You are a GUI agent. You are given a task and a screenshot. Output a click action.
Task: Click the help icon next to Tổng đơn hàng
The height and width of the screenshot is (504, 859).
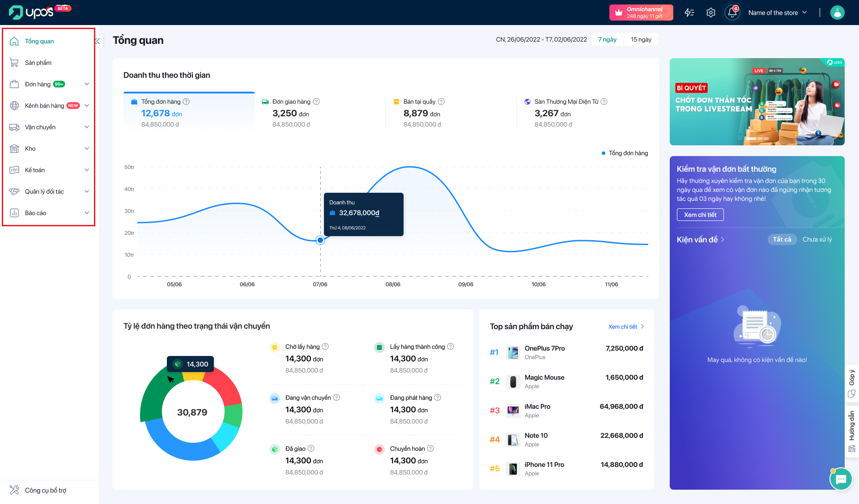click(187, 102)
